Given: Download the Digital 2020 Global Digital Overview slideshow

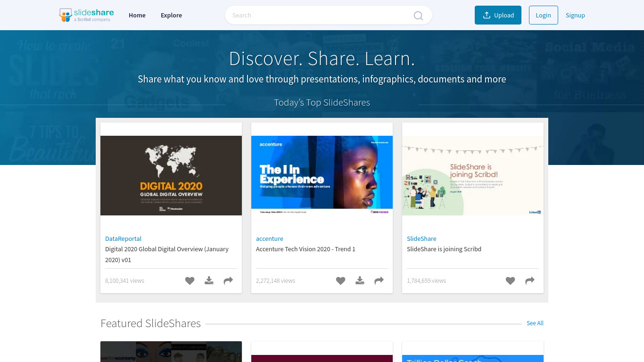Looking at the screenshot, I should 209,280.
